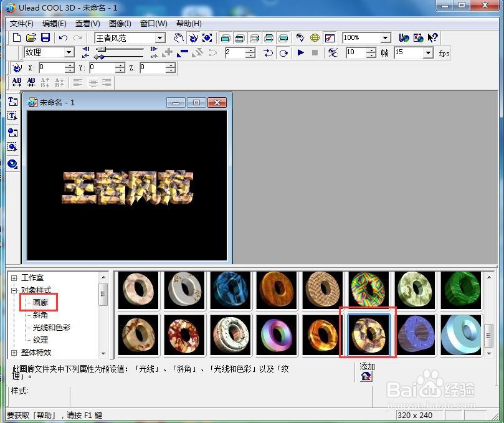This screenshot has width=504, height=423.
Task: Decrease character spacing with AB icon
Action: (x=31, y=82)
